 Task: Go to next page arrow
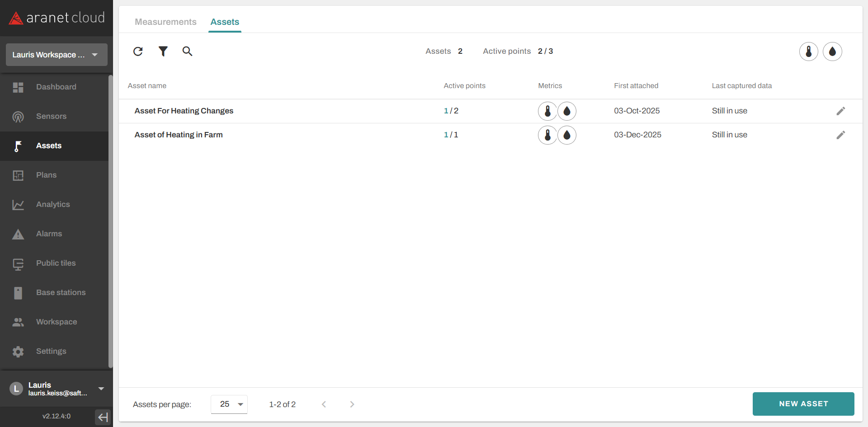click(x=352, y=404)
